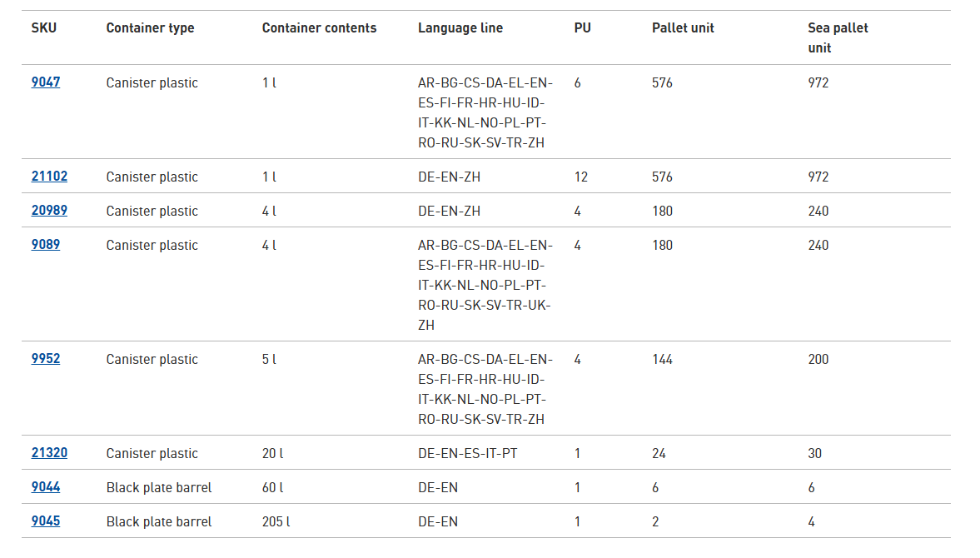Click the Pallet unit column header
This screenshot has width=980, height=558.
[683, 27]
